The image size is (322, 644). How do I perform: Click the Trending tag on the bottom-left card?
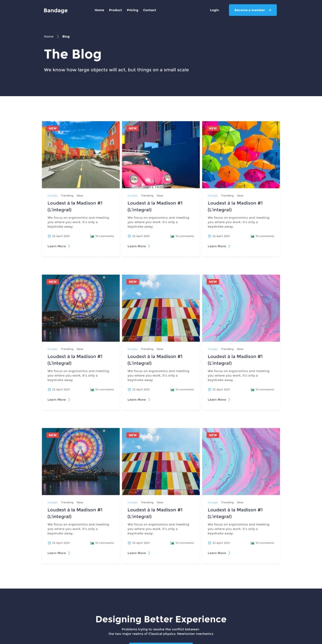(67, 502)
